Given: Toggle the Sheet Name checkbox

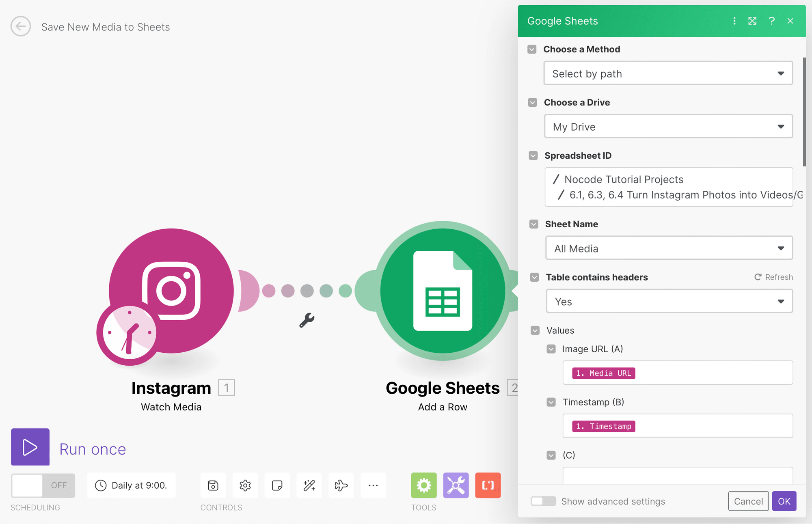Looking at the screenshot, I should coord(534,224).
